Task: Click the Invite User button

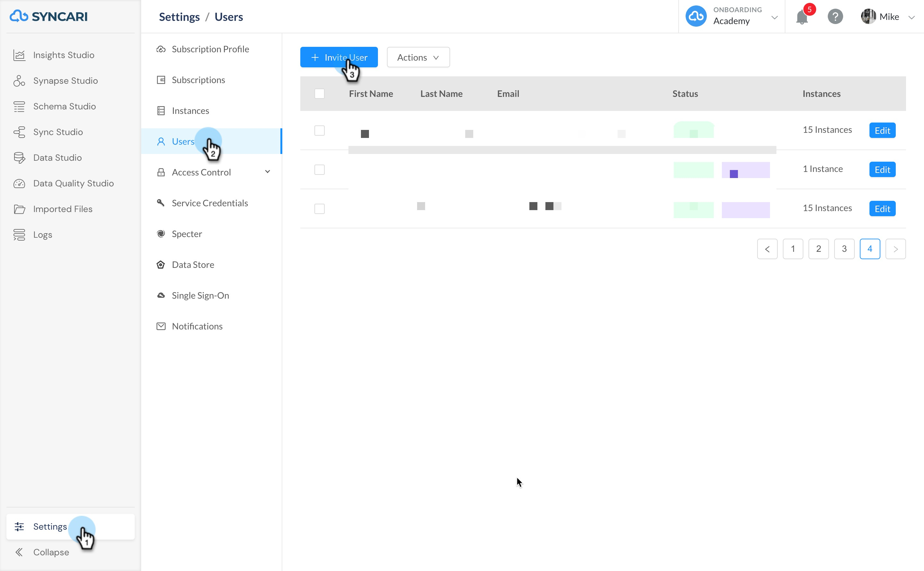Action: [x=339, y=57]
